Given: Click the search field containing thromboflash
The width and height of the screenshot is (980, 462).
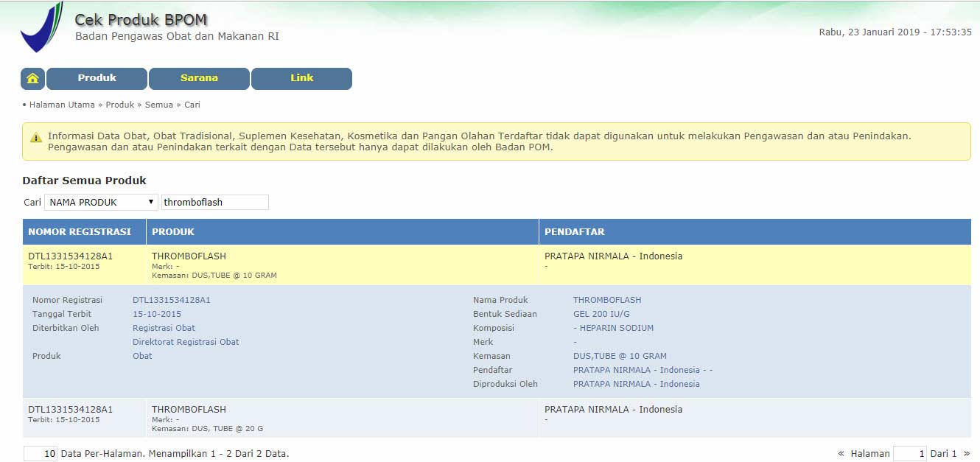Looking at the screenshot, I should (215, 202).
